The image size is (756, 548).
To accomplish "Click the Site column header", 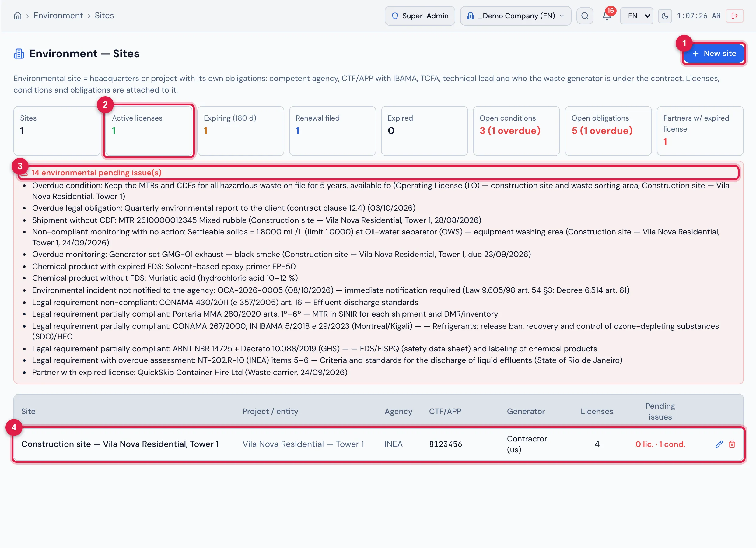I will click(28, 411).
